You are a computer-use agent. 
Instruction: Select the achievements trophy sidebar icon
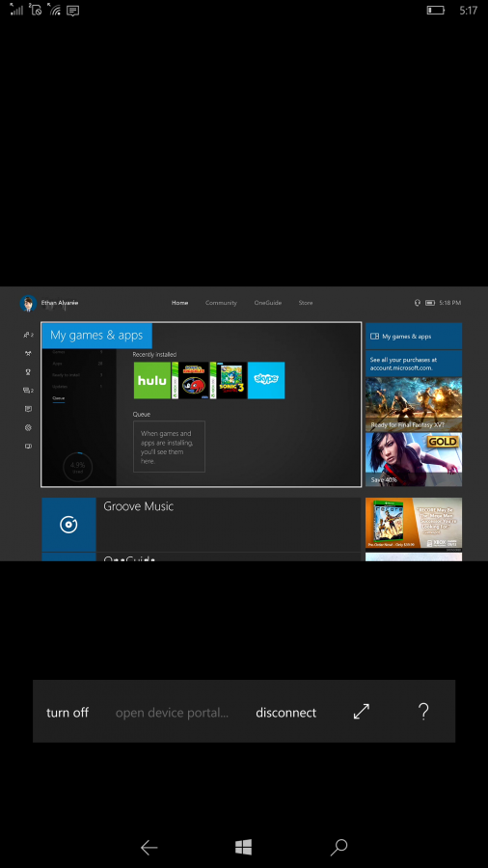pyautogui.click(x=28, y=372)
